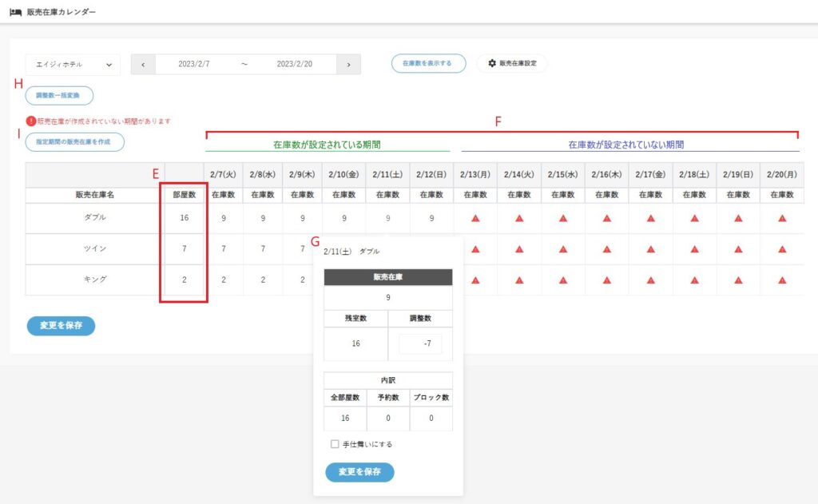Save changes in the popup with 変更を保存
The image size is (818, 504).
359,472
